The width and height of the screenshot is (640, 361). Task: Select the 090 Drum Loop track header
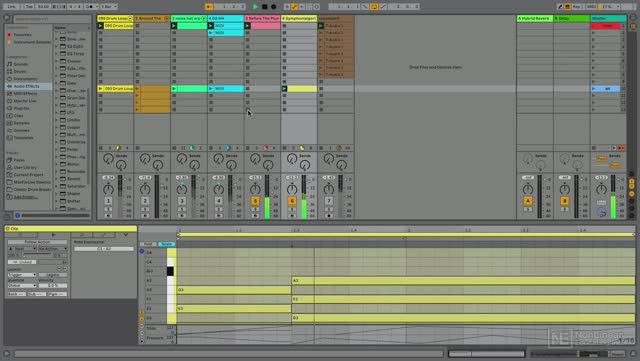(x=115, y=18)
